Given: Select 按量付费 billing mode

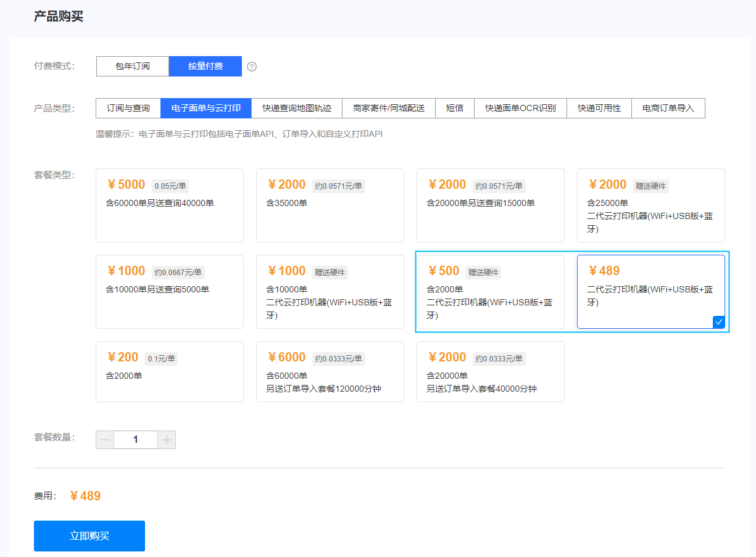Looking at the screenshot, I should tap(206, 66).
